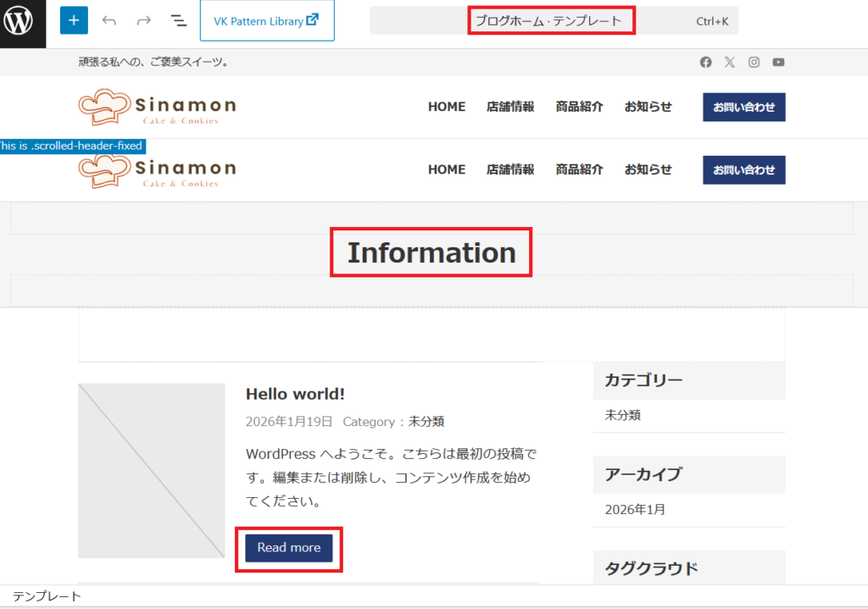
Task: Select 商品紹介 in the top navigation menu
Action: click(580, 107)
